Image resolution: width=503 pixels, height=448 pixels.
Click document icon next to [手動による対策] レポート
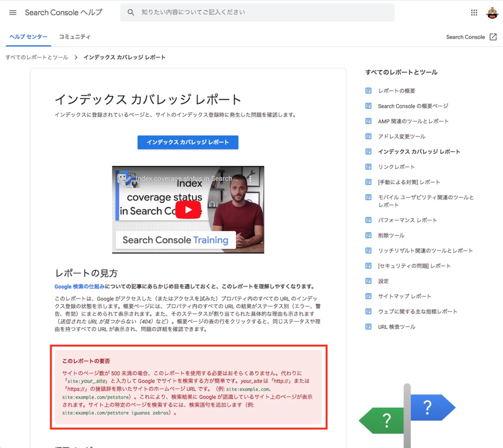coord(368,182)
